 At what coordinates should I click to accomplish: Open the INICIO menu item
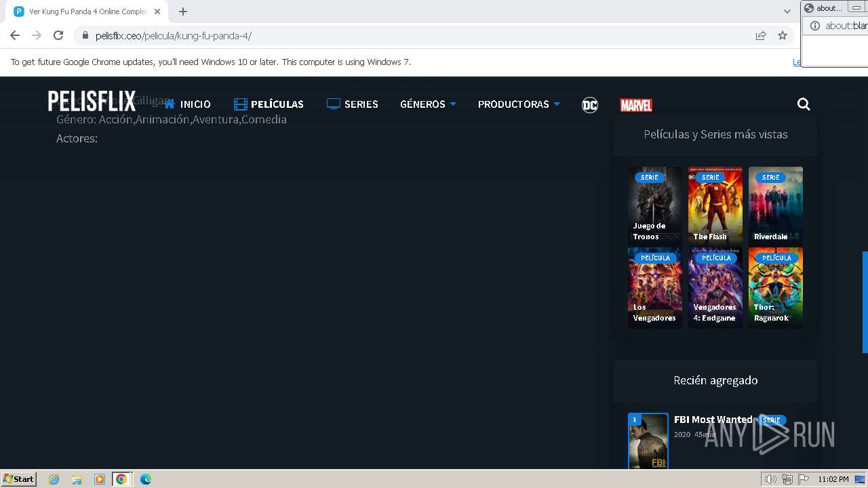(195, 104)
